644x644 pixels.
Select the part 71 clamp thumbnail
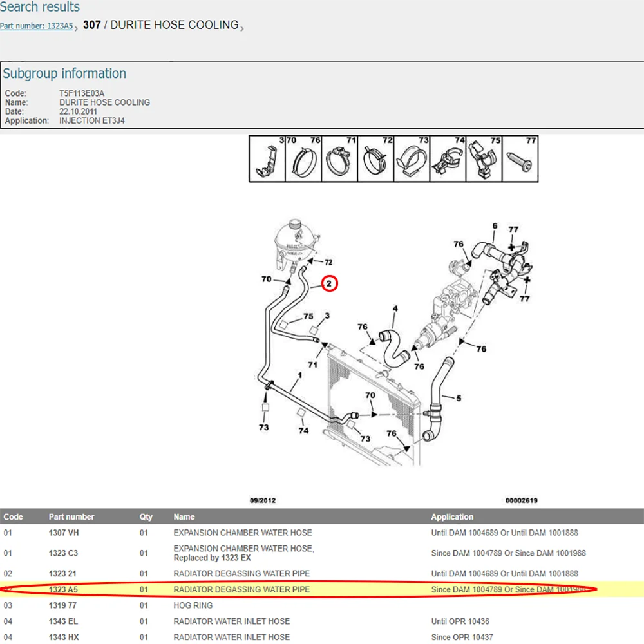(339, 158)
